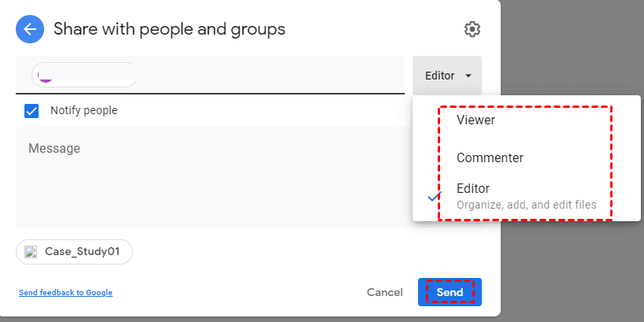The height and width of the screenshot is (322, 644).
Task: Click the Editor description 'Organize, add, and edit files'
Action: tap(526, 205)
